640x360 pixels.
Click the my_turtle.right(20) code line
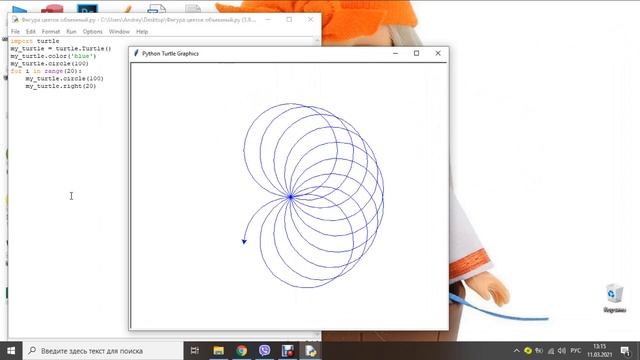tap(60, 86)
